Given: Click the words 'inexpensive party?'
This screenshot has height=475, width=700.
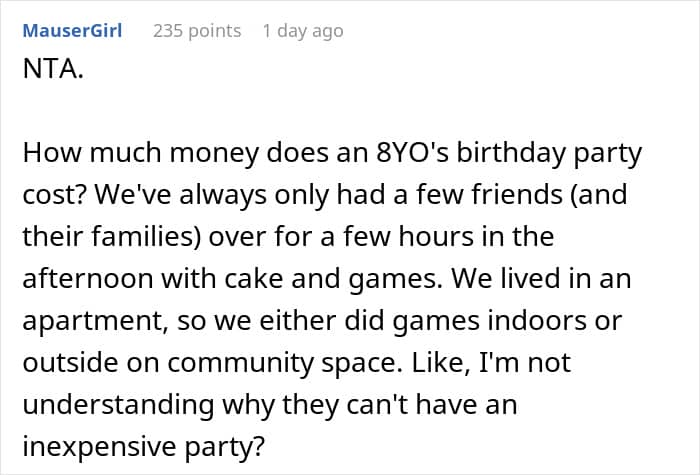Looking at the screenshot, I should [x=144, y=446].
